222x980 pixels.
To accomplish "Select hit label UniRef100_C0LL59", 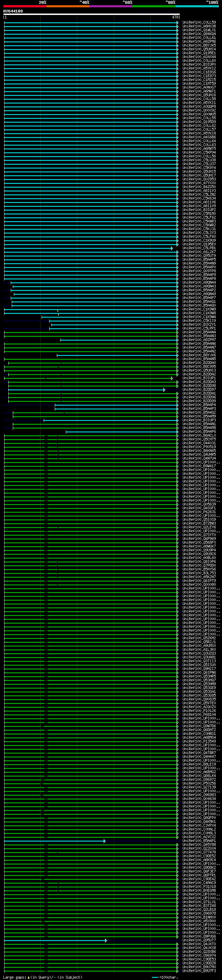I will 199,23.
